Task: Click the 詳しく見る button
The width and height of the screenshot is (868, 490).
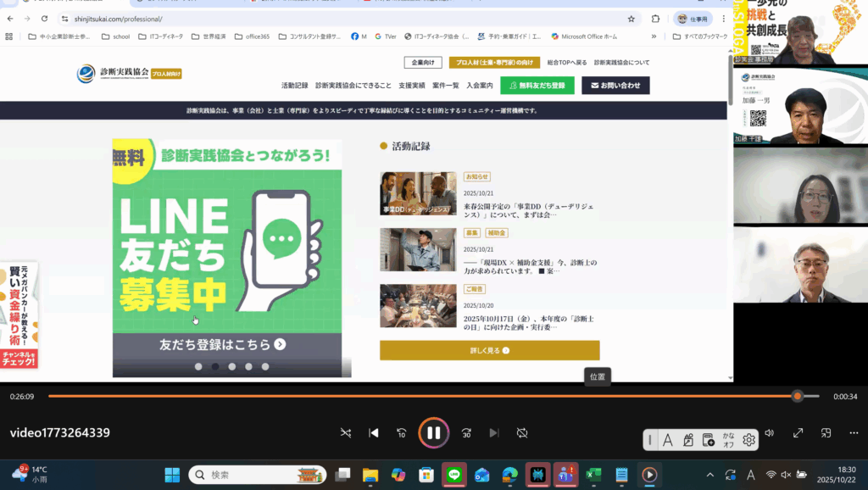Action: [x=489, y=350]
